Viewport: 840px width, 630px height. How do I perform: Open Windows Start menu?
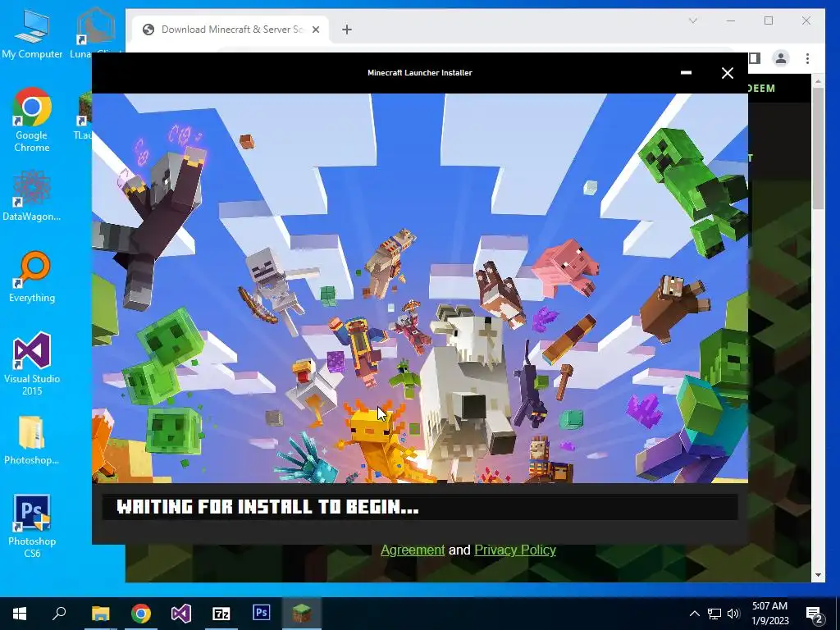point(20,614)
